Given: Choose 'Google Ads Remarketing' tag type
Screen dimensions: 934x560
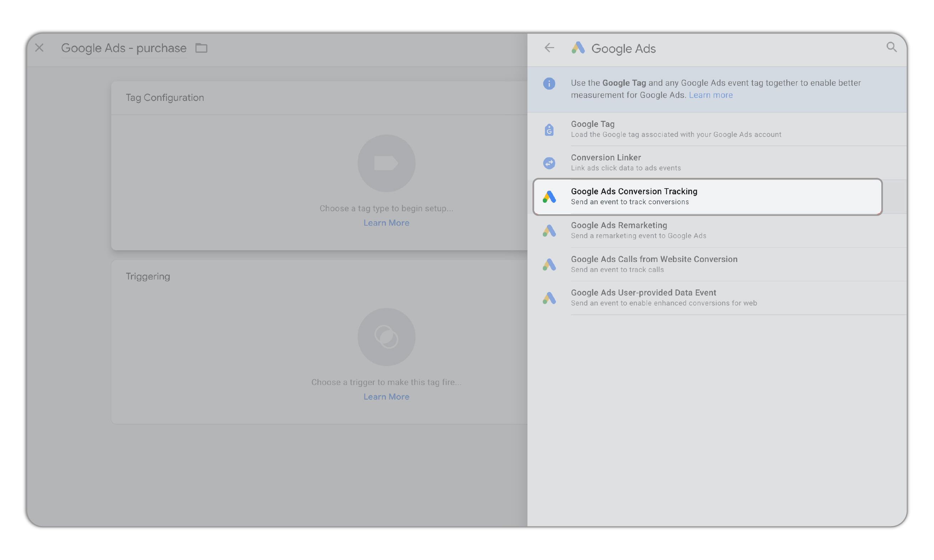Looking at the screenshot, I should 716,230.
